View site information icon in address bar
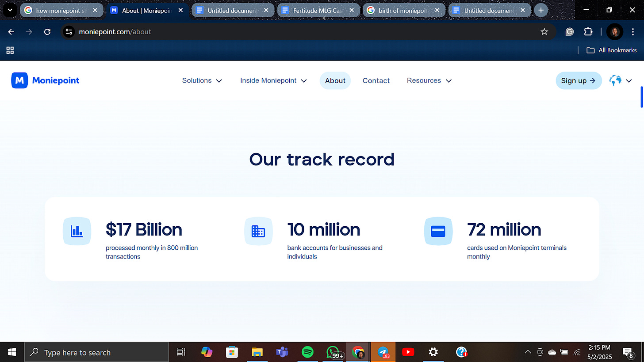 69,32
